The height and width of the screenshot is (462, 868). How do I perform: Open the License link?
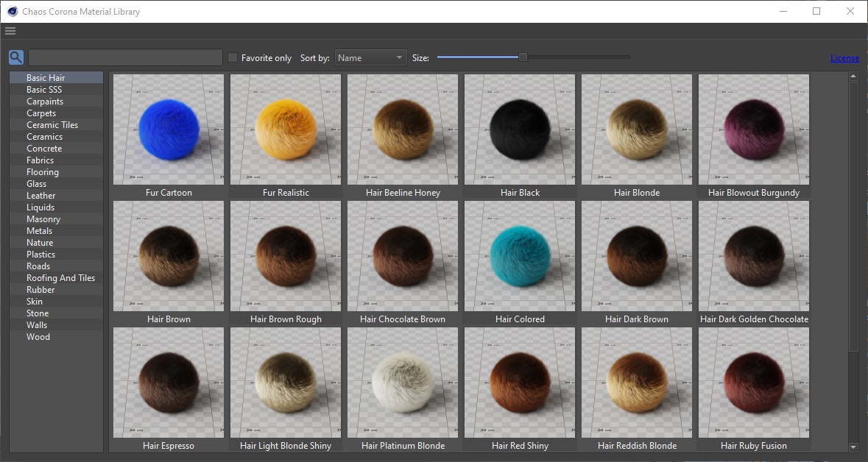coord(844,58)
